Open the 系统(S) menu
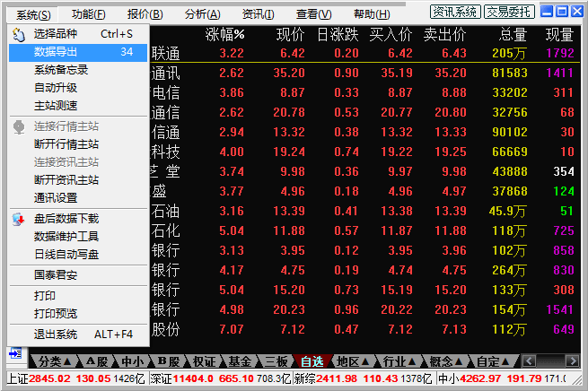The image size is (588, 391). point(33,15)
